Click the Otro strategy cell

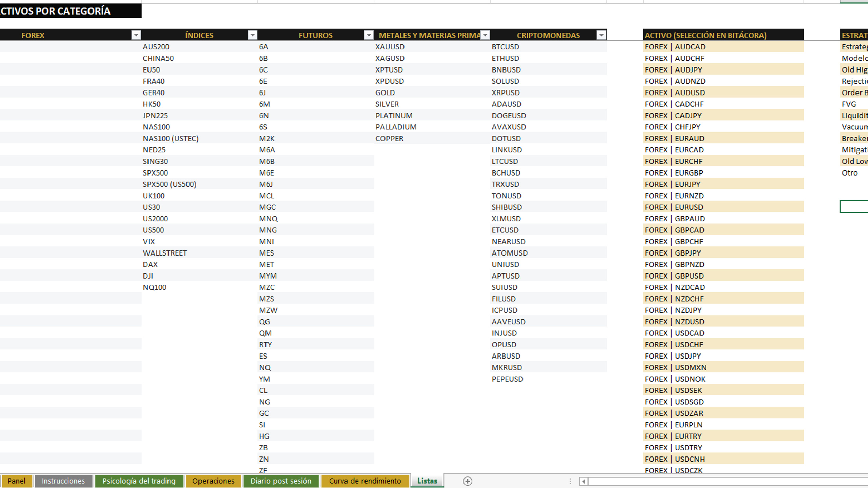click(x=854, y=172)
